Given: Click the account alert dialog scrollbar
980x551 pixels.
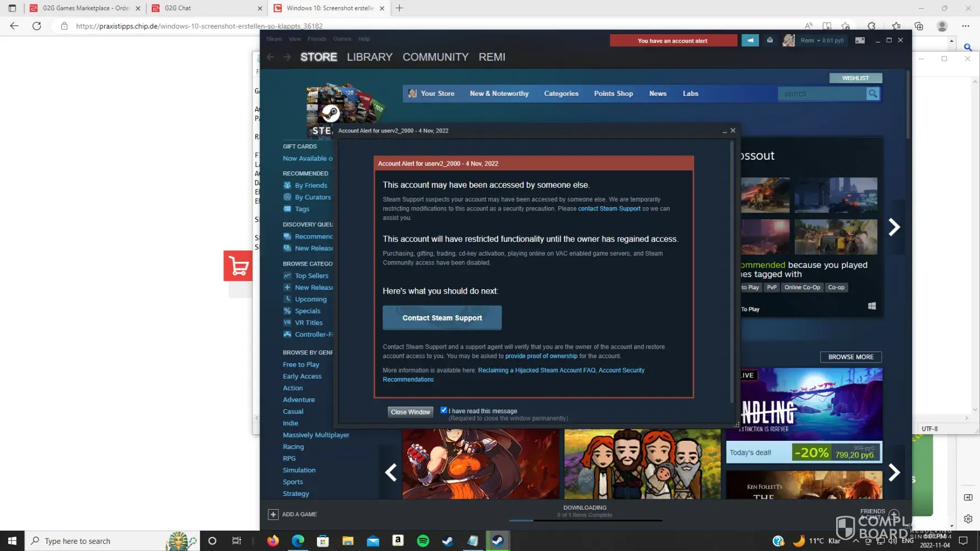Looking at the screenshot, I should (732, 273).
